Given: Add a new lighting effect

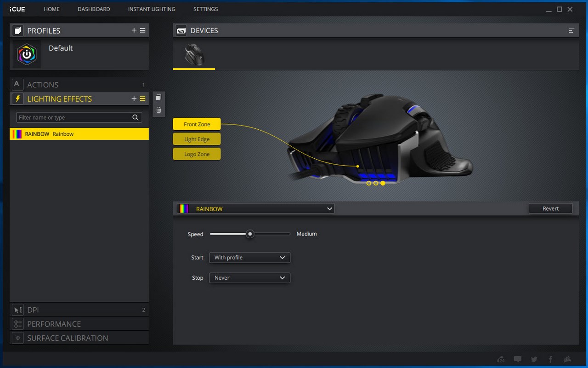Looking at the screenshot, I should click(134, 99).
